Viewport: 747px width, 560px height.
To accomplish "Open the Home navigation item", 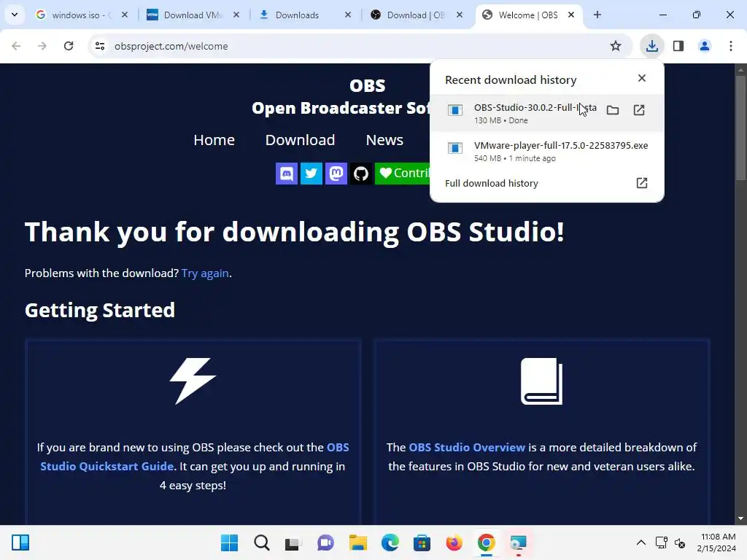I will [214, 140].
